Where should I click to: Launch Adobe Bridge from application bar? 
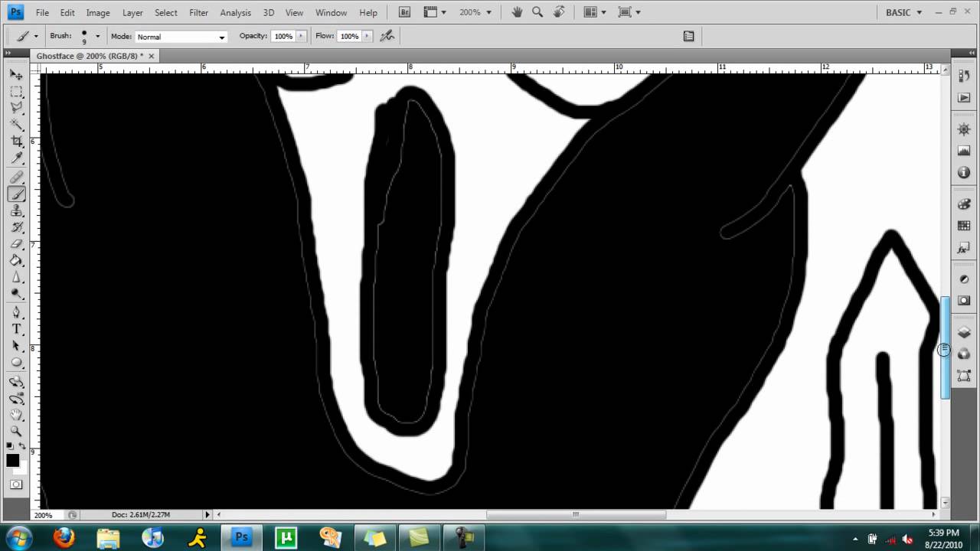[x=403, y=12]
